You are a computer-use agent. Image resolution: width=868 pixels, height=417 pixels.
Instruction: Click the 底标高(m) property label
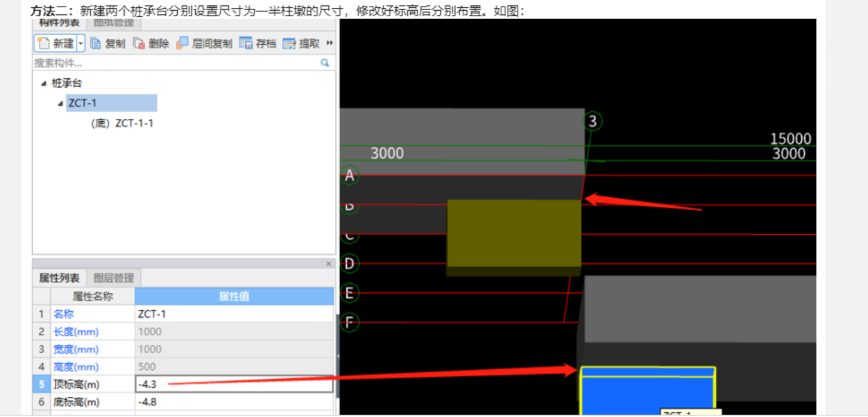[x=76, y=402]
